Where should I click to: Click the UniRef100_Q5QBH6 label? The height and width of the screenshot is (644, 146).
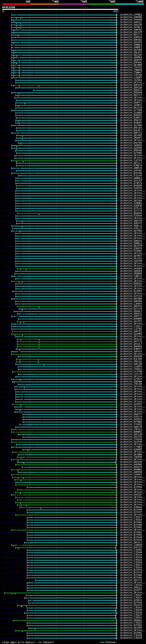131,273
